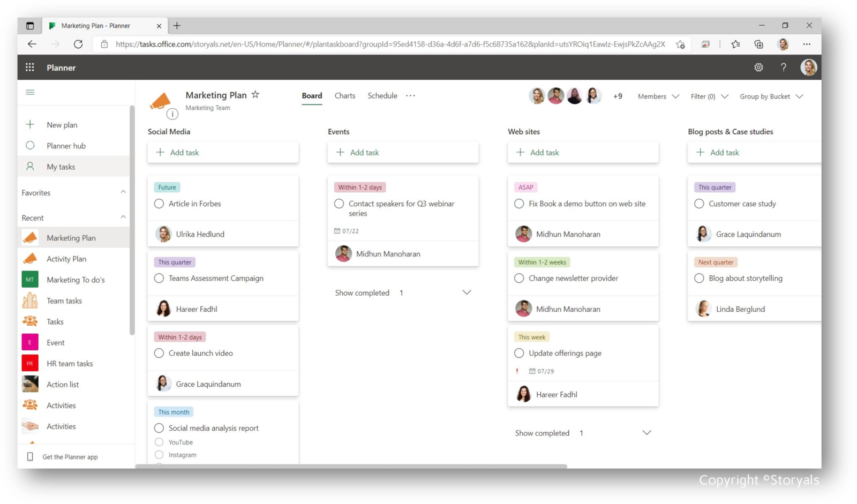Check the YouTube subtask circle
The image size is (857, 504).
click(159, 442)
